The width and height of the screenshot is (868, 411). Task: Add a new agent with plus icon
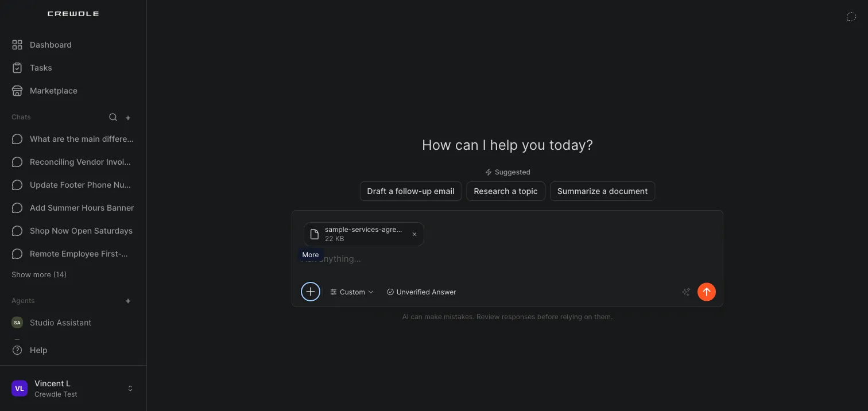click(x=128, y=301)
